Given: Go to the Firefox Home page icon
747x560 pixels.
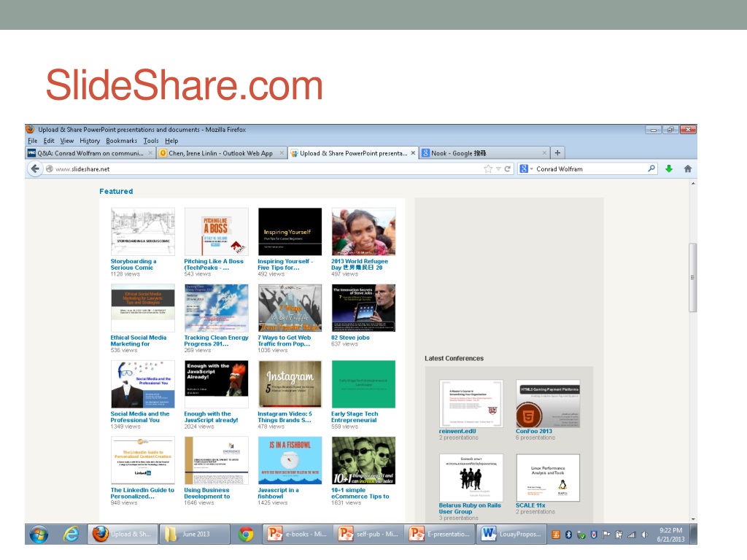Looking at the screenshot, I should pos(687,168).
